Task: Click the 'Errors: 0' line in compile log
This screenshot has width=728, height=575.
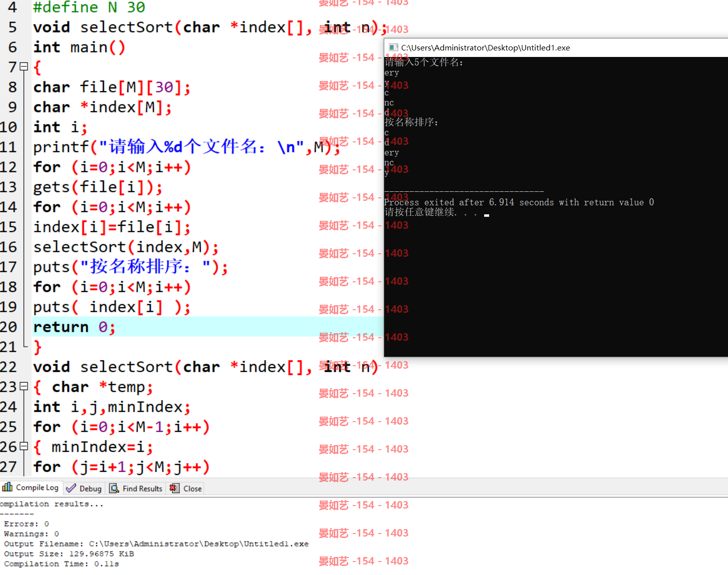Action: (26, 524)
